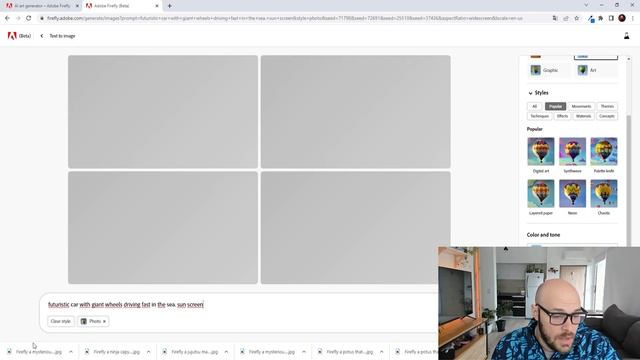Expand options for Firefly a potus that...jpg download
Viewport: 640px width, 360px height.
[381, 352]
